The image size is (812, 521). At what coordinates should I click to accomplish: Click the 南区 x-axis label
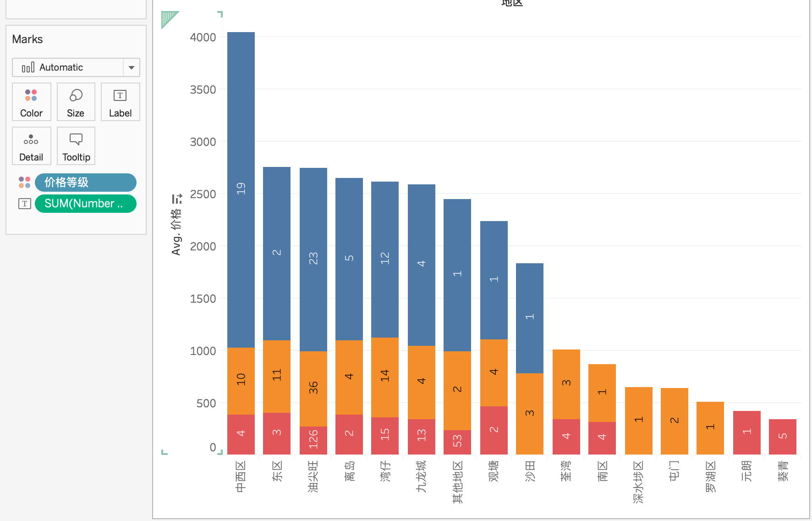602,471
